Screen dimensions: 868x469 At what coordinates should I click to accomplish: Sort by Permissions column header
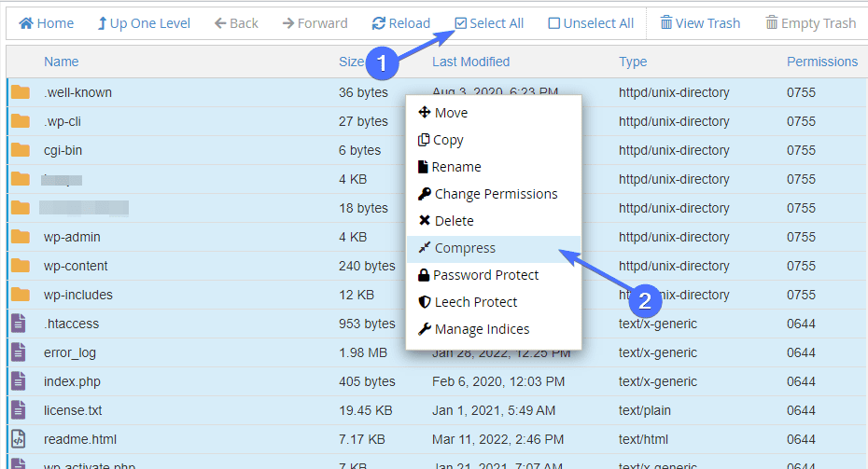tap(822, 62)
